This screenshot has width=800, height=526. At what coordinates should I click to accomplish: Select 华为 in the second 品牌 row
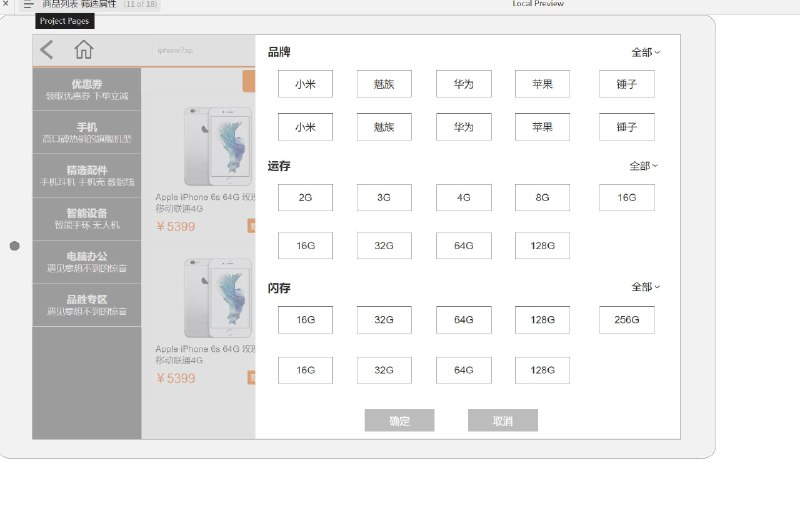click(464, 127)
